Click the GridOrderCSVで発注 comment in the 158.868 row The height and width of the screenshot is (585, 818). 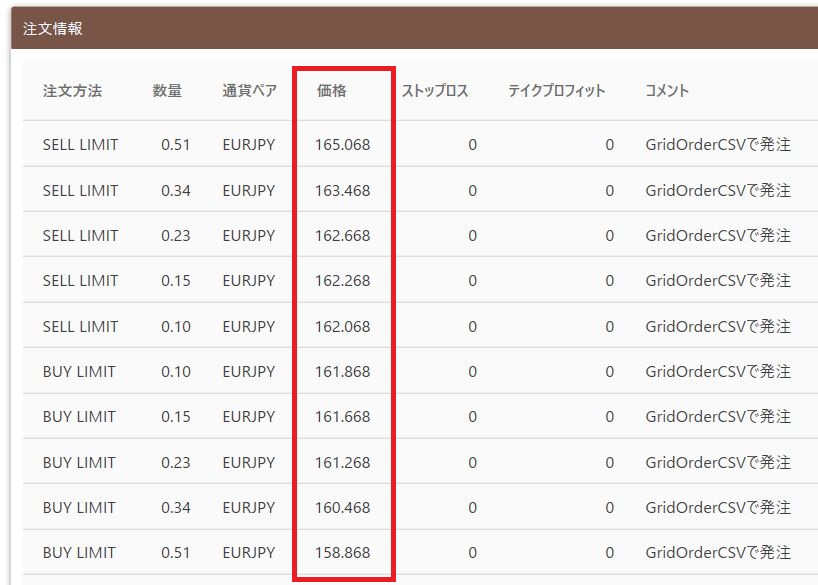point(718,553)
